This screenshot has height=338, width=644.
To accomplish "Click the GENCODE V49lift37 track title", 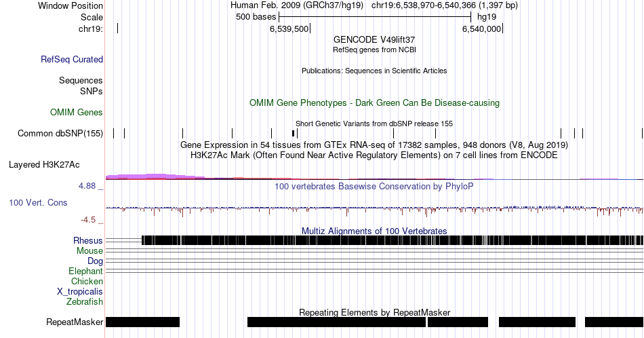I will coord(374,40).
